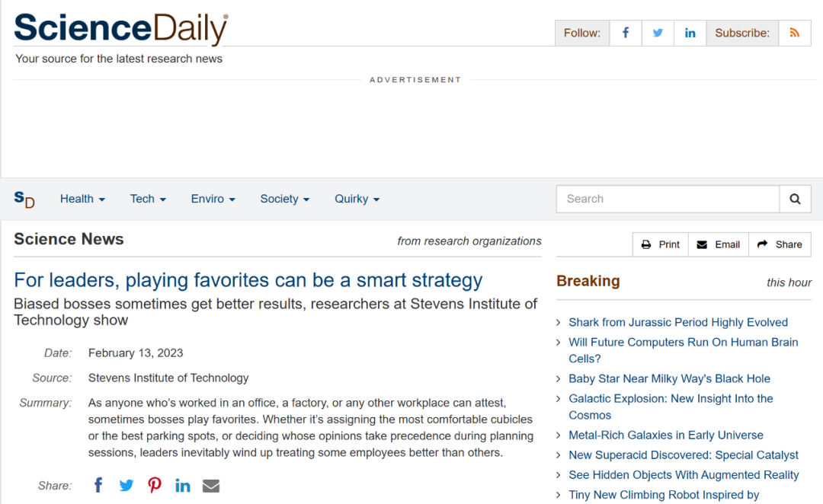Share article on Facebook below summary

98,485
